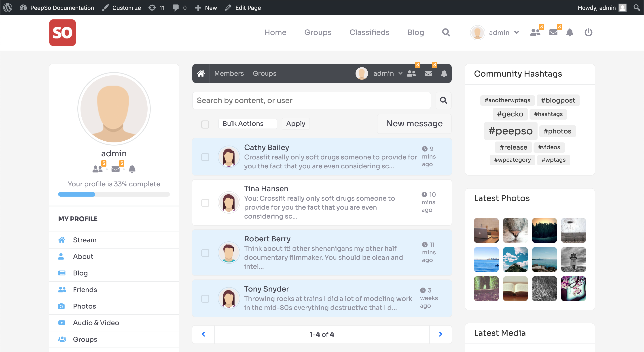Click New in the admin bar
Viewport: 644px width, 352px height.
pos(206,8)
